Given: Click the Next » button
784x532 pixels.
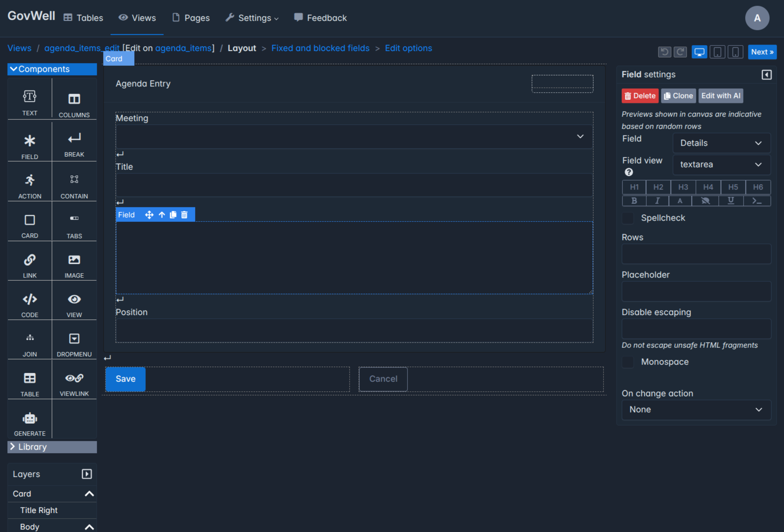Looking at the screenshot, I should coord(762,52).
